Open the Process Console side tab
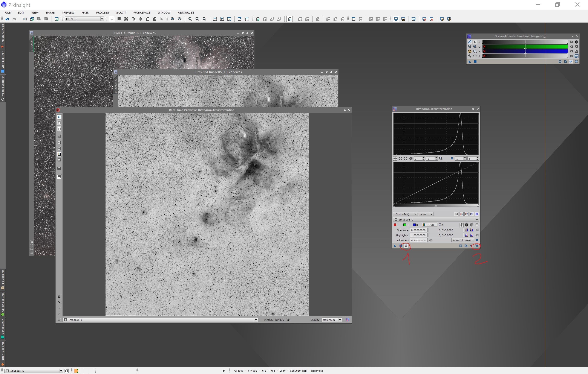 click(x=3, y=36)
